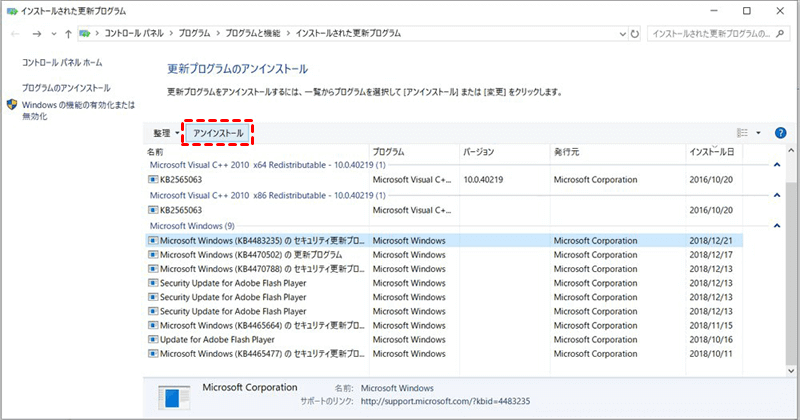Image resolution: width=800 pixels, height=420 pixels.
Task: Click the icon of KB4483235 row
Action: [153, 240]
